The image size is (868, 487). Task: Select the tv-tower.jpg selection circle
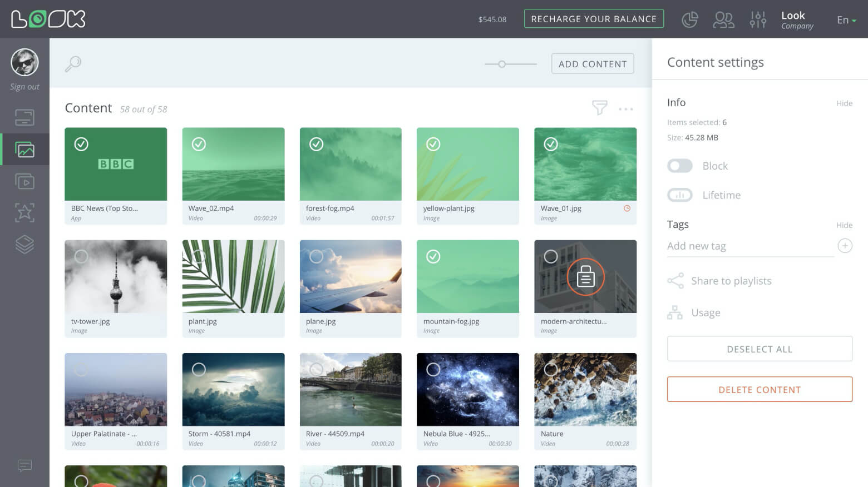coord(81,256)
